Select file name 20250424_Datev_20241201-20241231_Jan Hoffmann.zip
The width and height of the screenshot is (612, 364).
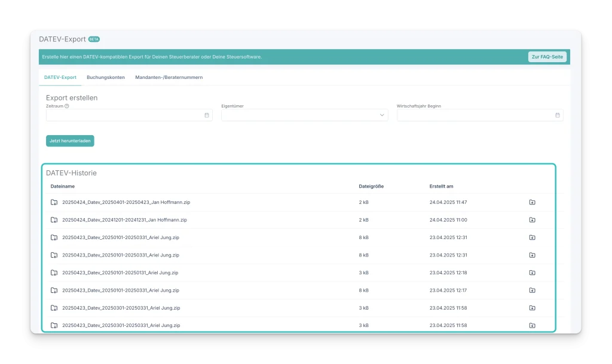124,219
